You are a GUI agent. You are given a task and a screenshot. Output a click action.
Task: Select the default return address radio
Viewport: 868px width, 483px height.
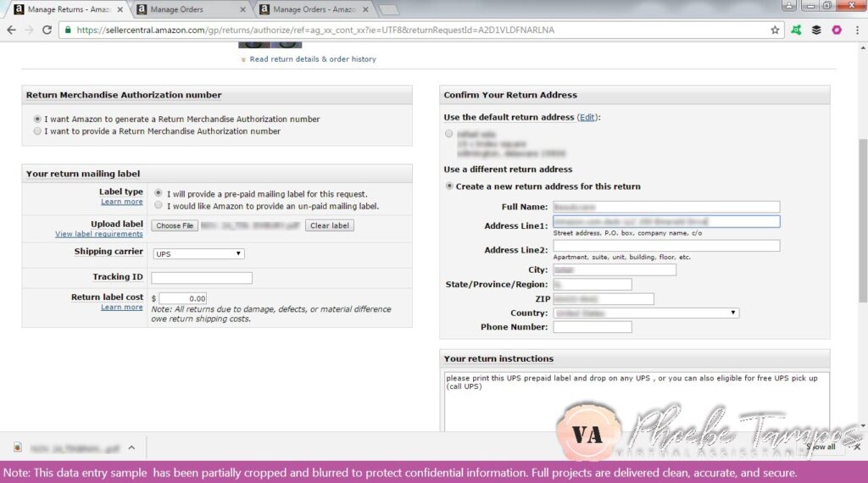[x=449, y=133]
